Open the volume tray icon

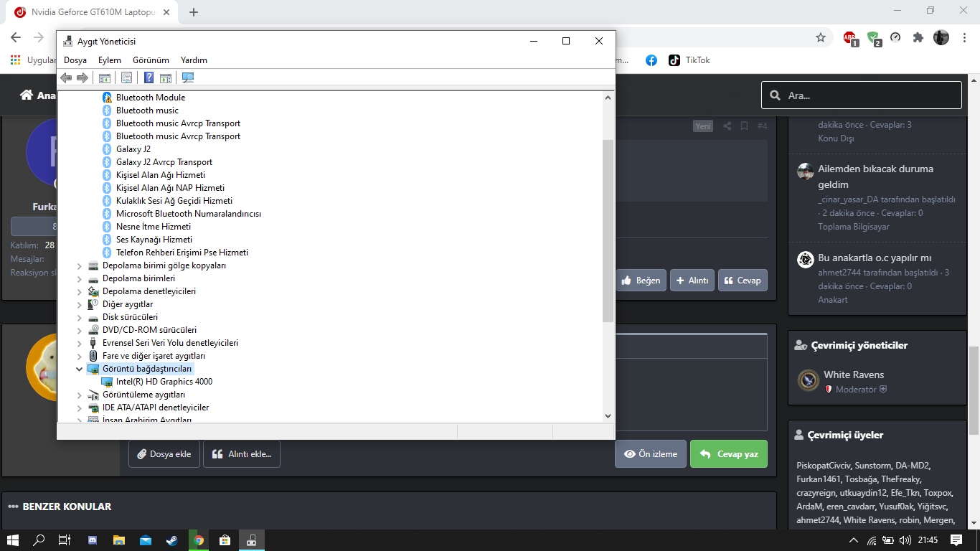[x=905, y=540]
